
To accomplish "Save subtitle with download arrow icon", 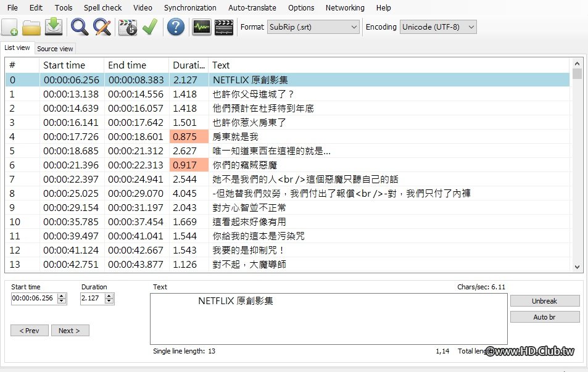I will coord(54,27).
